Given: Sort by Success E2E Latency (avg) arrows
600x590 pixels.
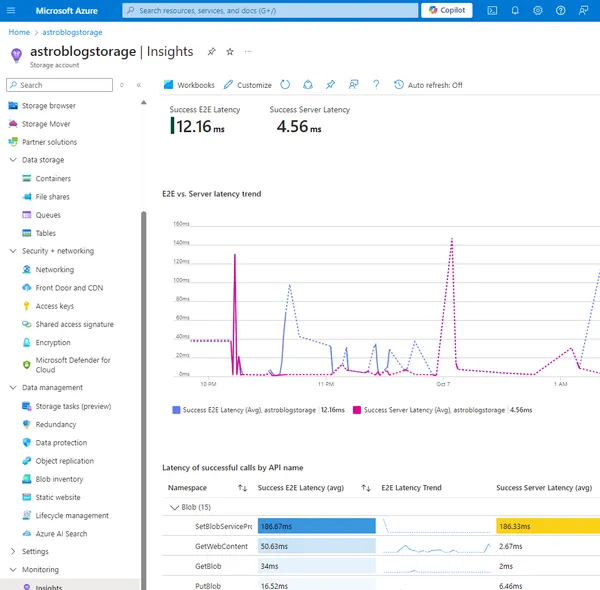Looking at the screenshot, I should (x=366, y=488).
